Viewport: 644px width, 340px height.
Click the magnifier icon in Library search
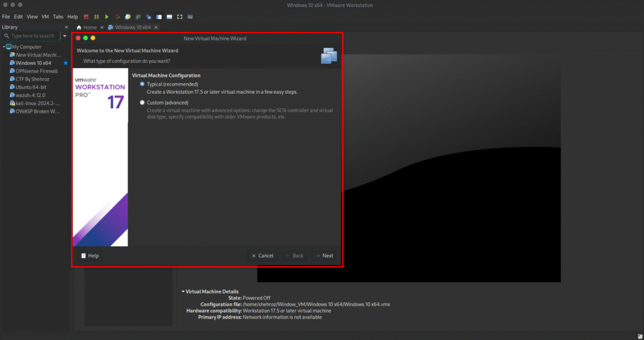coord(6,36)
